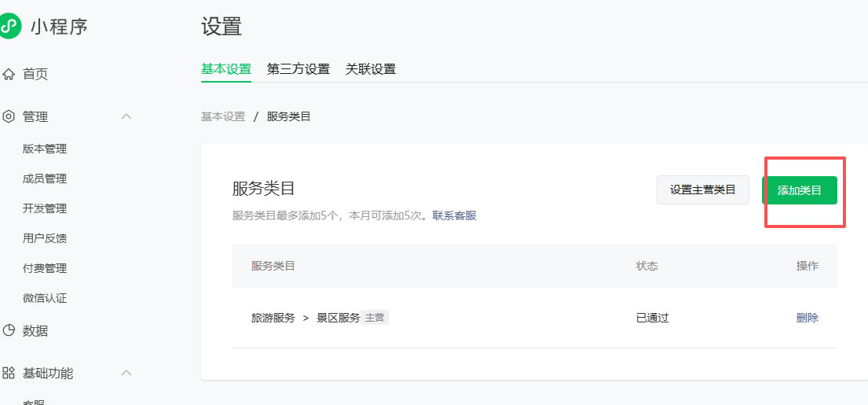Image resolution: width=868 pixels, height=405 pixels.
Task: Open 用户反馈 in the sidebar
Action: [x=45, y=239]
